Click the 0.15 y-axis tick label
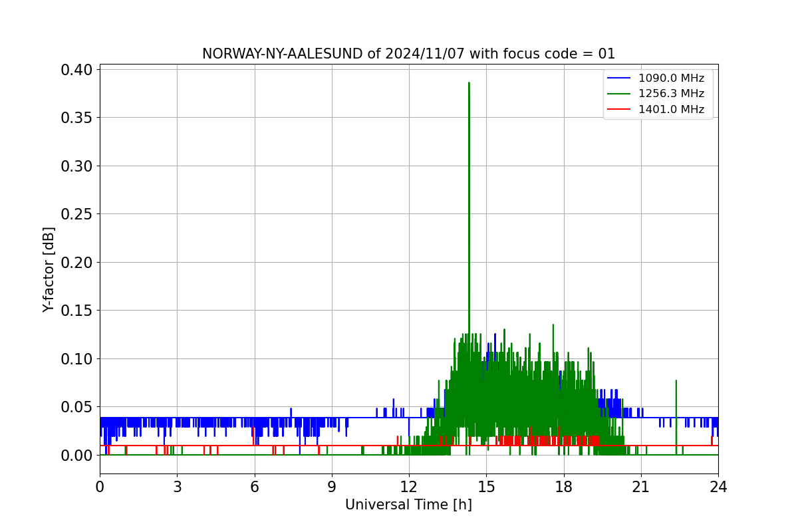 pos(76,311)
